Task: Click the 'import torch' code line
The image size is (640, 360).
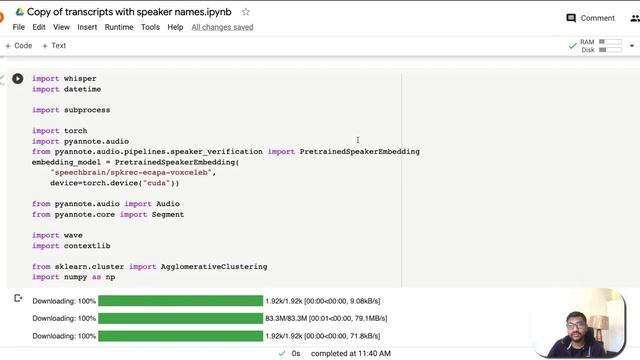Action: (x=60, y=131)
